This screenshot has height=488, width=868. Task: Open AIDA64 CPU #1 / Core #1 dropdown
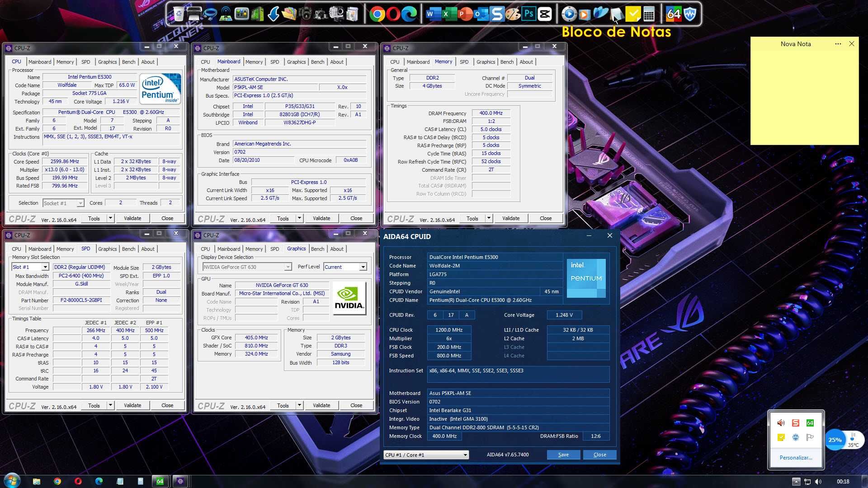click(426, 455)
